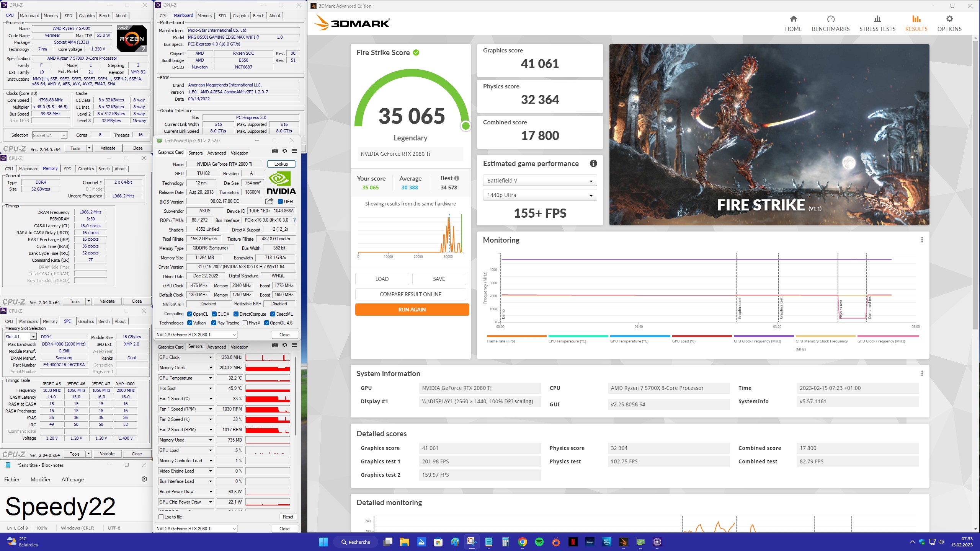Refresh GPU-Z Sensors window
The image size is (980, 551).
click(x=284, y=345)
